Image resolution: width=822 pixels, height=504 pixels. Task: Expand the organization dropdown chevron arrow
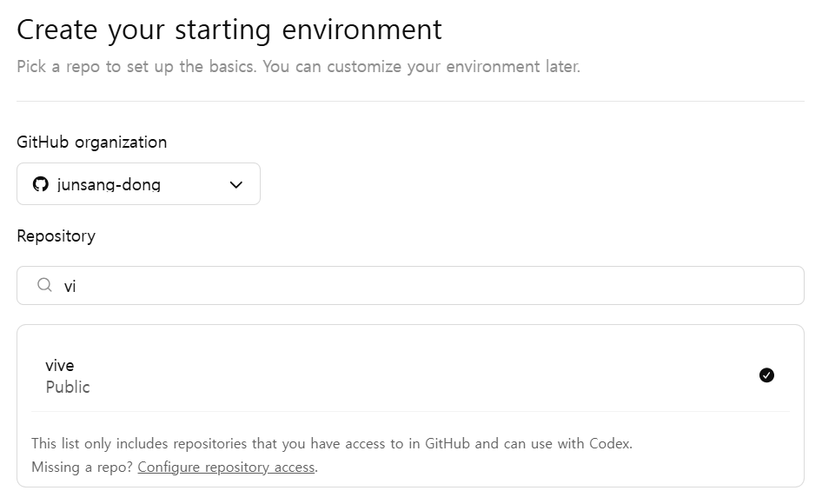click(x=235, y=184)
